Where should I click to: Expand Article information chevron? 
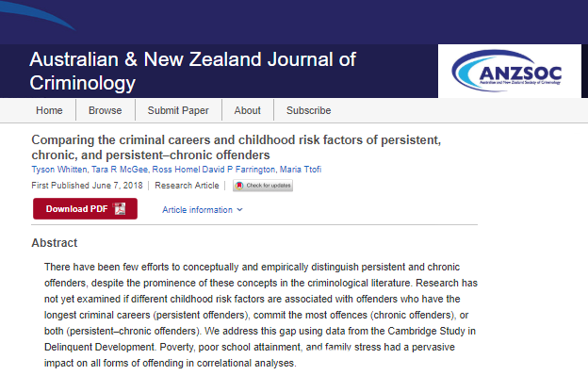[x=240, y=209]
